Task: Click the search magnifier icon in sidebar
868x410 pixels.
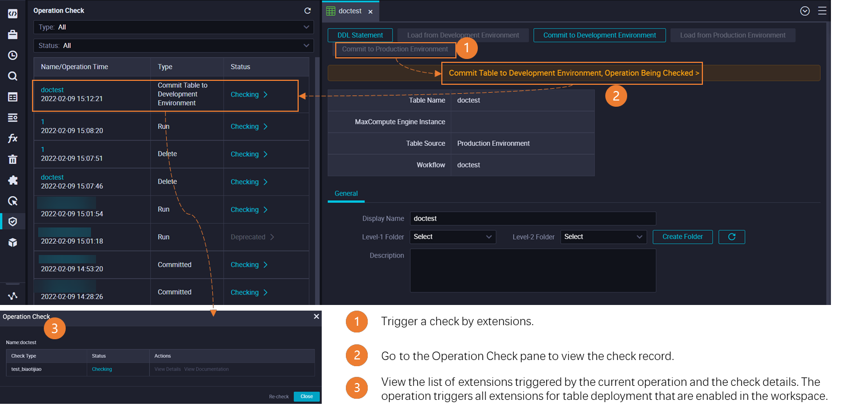Action: click(12, 76)
